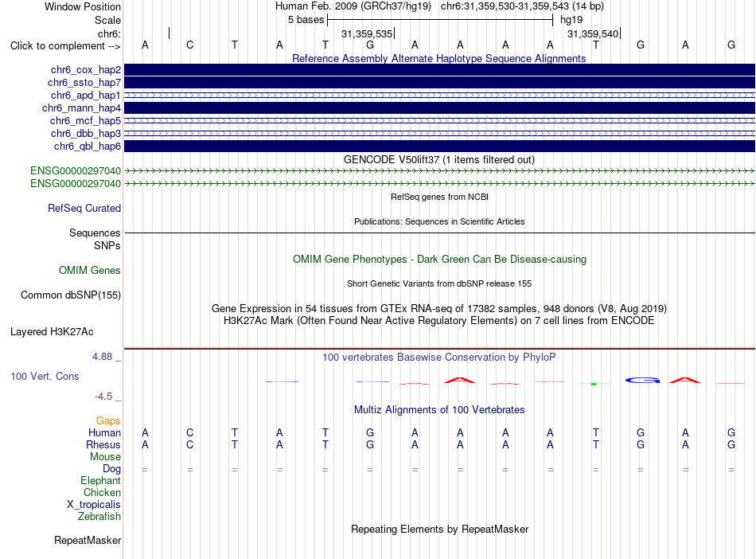This screenshot has width=756, height=559.
Task: Click the X_tropicalis species label
Action: click(94, 505)
